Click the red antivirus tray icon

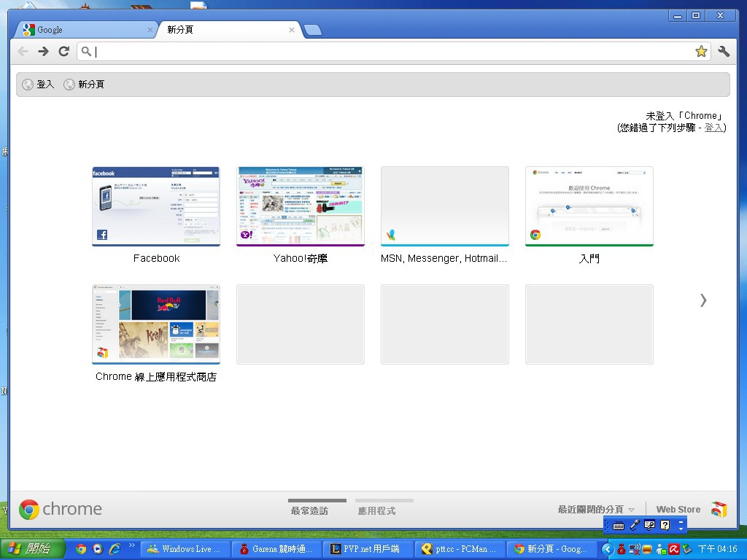click(673, 550)
